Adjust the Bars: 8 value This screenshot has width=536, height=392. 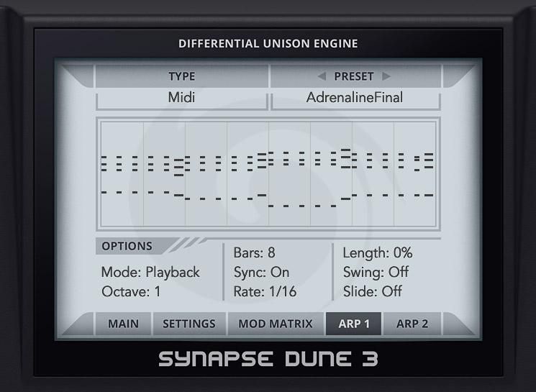point(254,253)
